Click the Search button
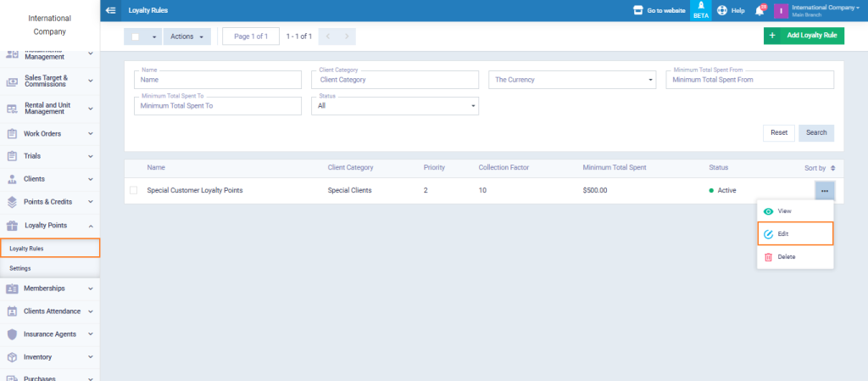868x381 pixels. (x=816, y=133)
